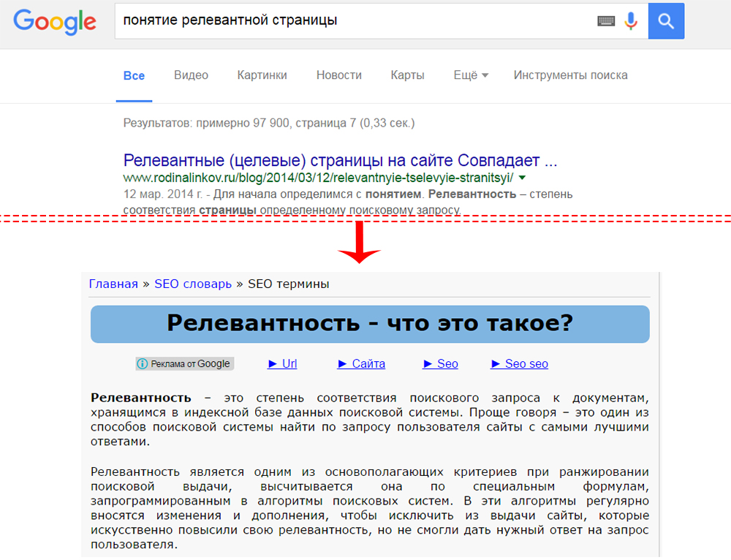Open Инструменты поиска options

click(570, 75)
